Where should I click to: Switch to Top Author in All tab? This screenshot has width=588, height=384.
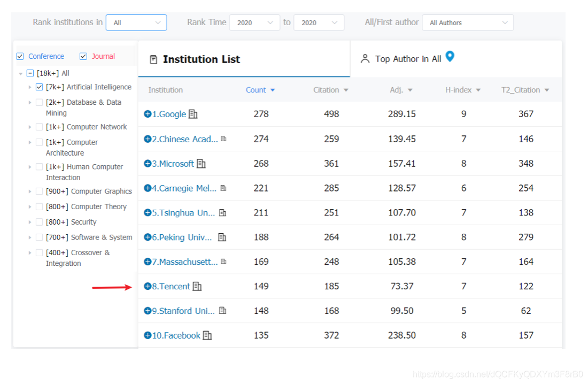click(x=456, y=59)
